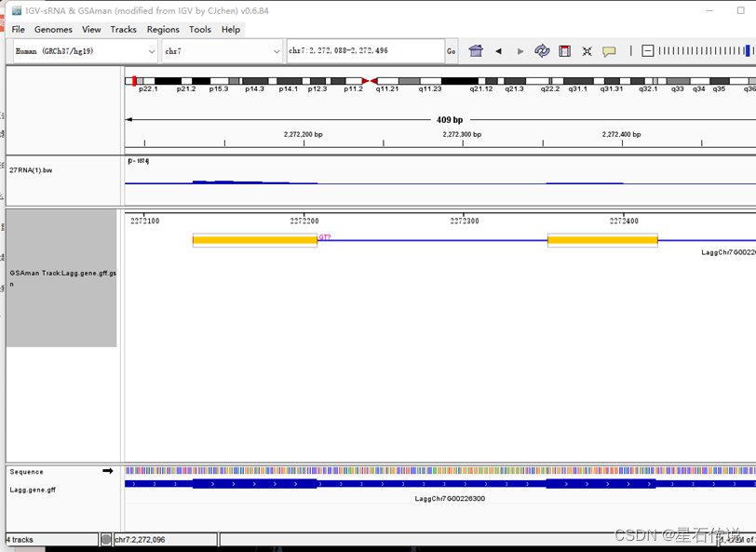Click the pink GT? splice site label
The image size is (756, 552).
click(x=325, y=237)
